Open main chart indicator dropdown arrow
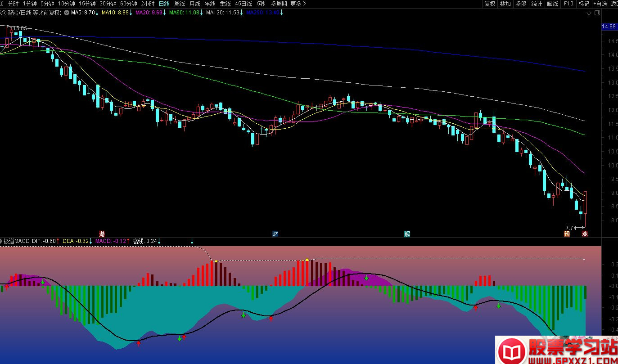This screenshot has width=618, height=364. [x=67, y=13]
